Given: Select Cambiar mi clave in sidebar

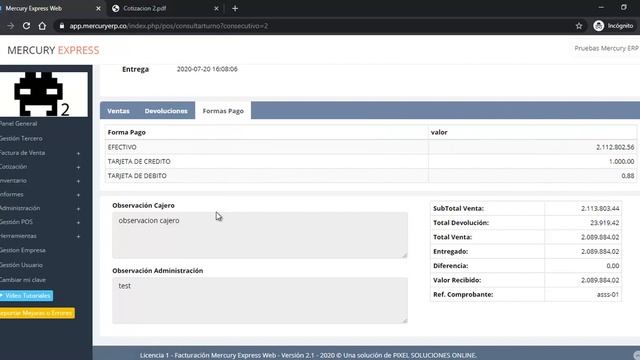Looking at the screenshot, I should [23, 280].
